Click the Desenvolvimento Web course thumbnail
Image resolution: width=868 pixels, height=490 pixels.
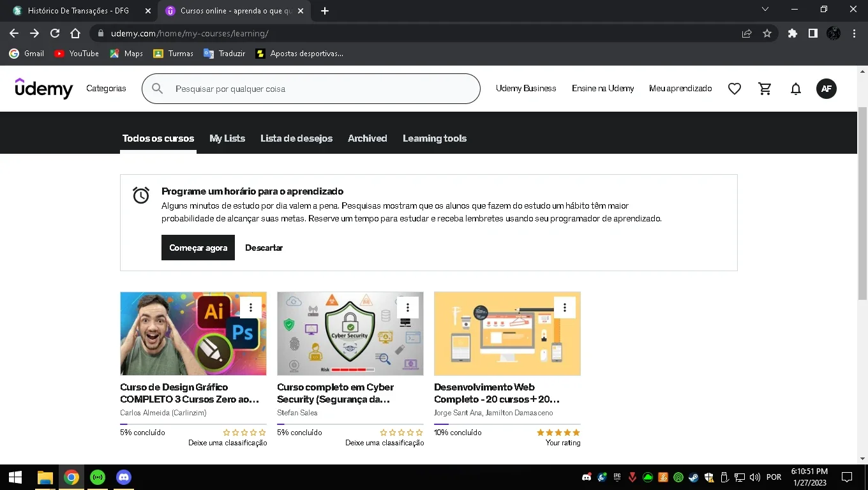coord(507,334)
